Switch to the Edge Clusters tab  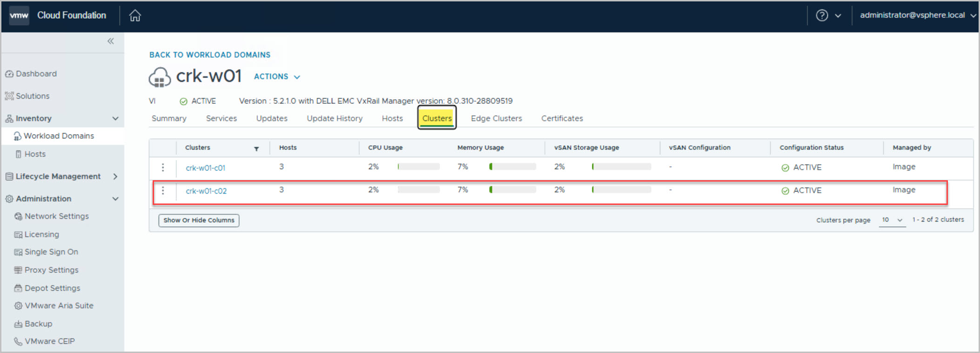pyautogui.click(x=496, y=118)
